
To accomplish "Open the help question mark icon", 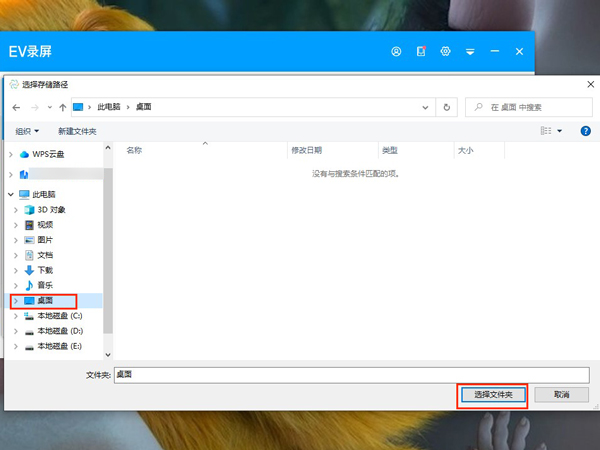I will click(585, 131).
